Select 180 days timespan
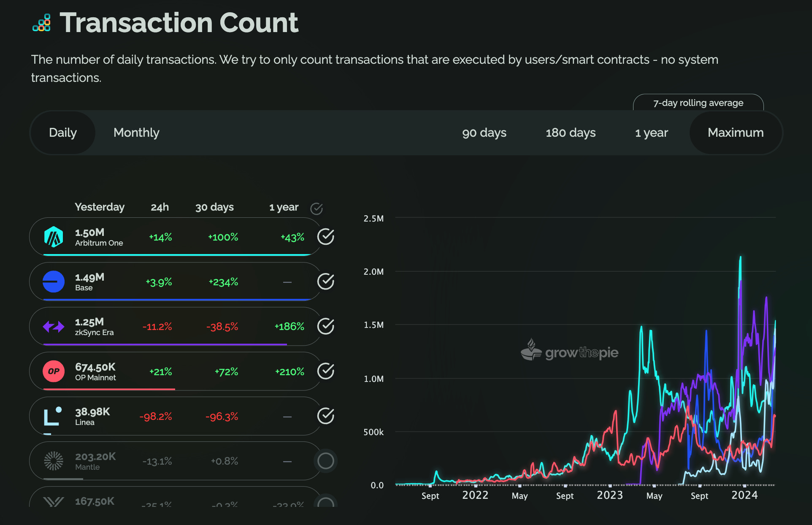812x525 pixels. 571,133
